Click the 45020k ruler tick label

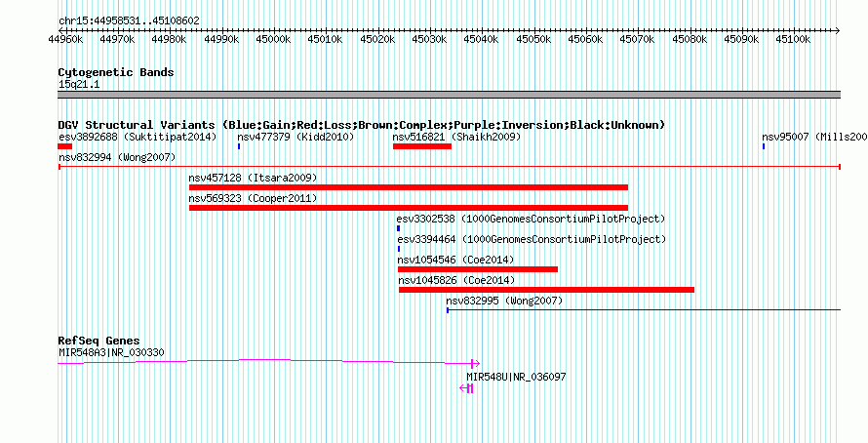(x=377, y=40)
